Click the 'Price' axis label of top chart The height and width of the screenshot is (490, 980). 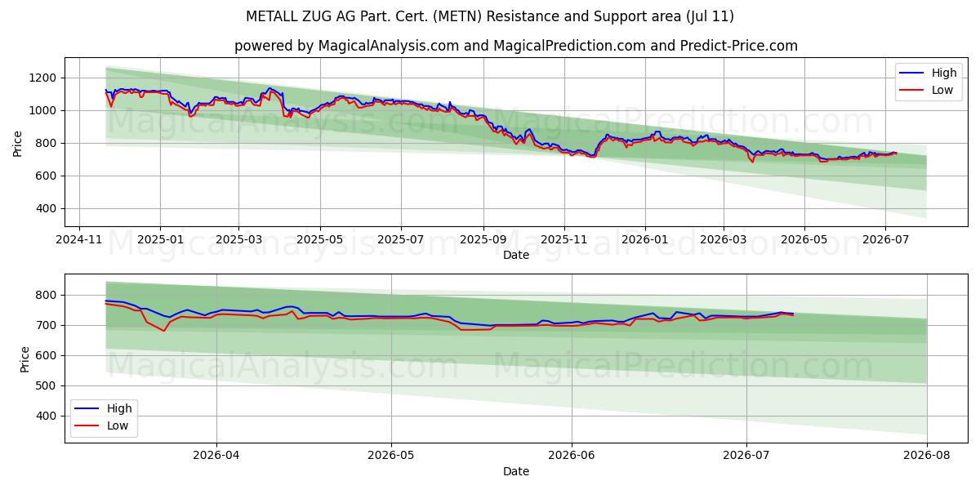18,142
